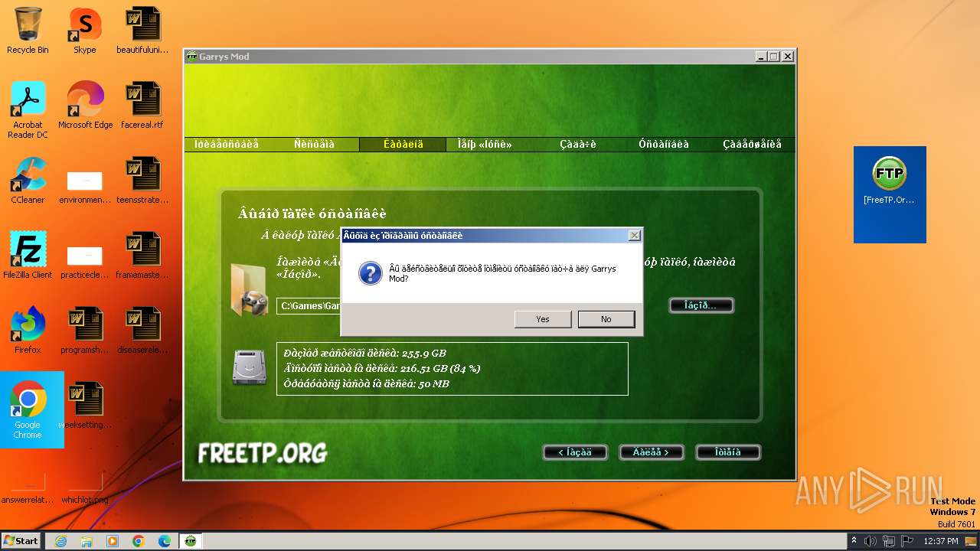Launch Chrome from the taskbar

tap(139, 541)
